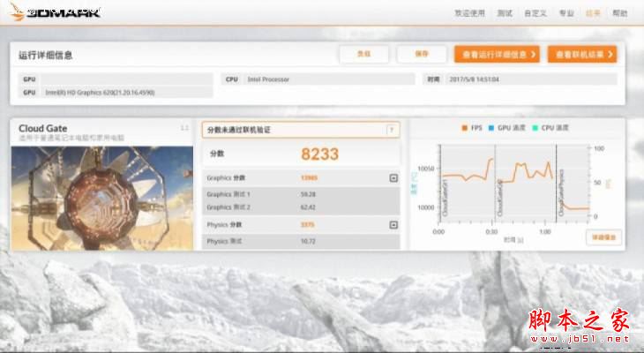Click the empty first GPU field
The width and height of the screenshot is (644, 353).
pyautogui.click(x=127, y=79)
